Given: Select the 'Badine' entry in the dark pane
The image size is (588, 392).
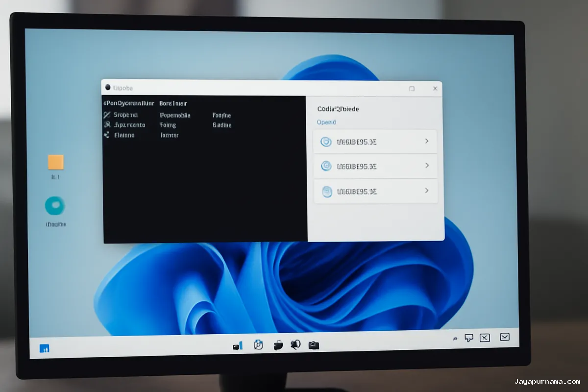Looking at the screenshot, I should click(x=222, y=125).
